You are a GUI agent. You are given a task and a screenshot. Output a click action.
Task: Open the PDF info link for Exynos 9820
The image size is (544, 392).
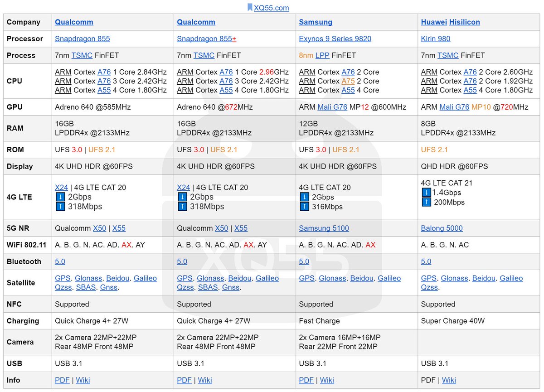pyautogui.click(x=306, y=380)
